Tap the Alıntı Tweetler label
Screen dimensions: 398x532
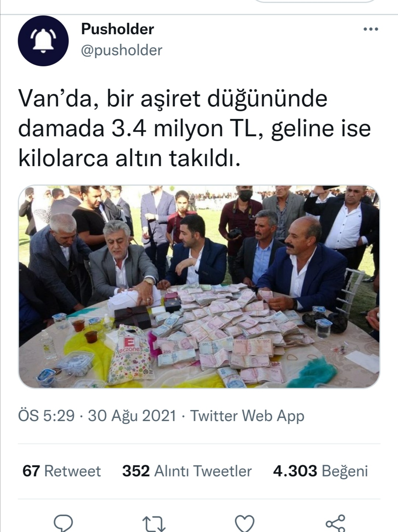pyautogui.click(x=203, y=471)
